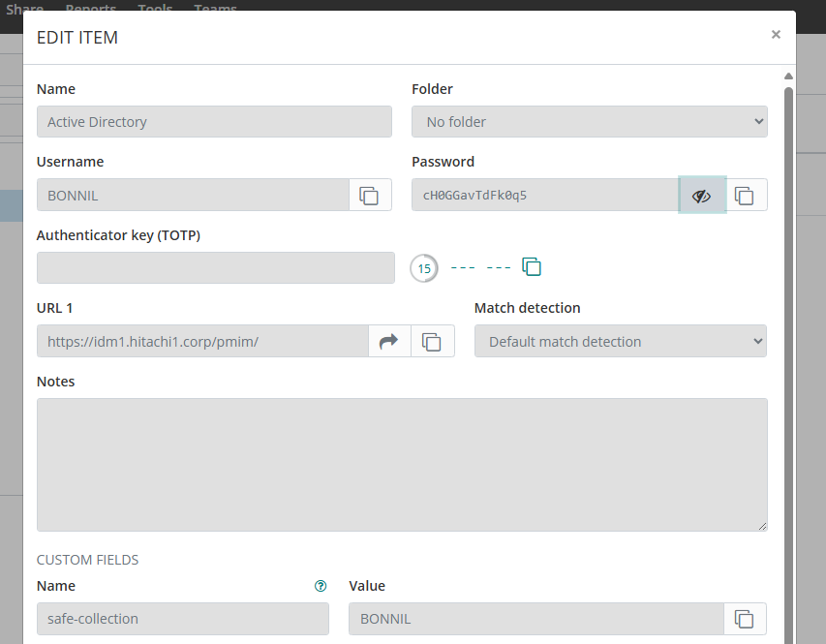Copy the password to clipboard

click(744, 195)
